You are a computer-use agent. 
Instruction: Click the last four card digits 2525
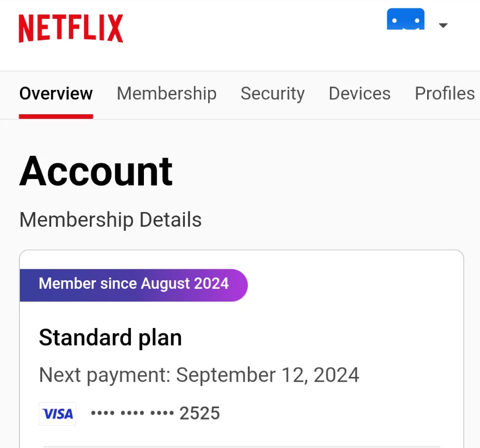pyautogui.click(x=200, y=413)
